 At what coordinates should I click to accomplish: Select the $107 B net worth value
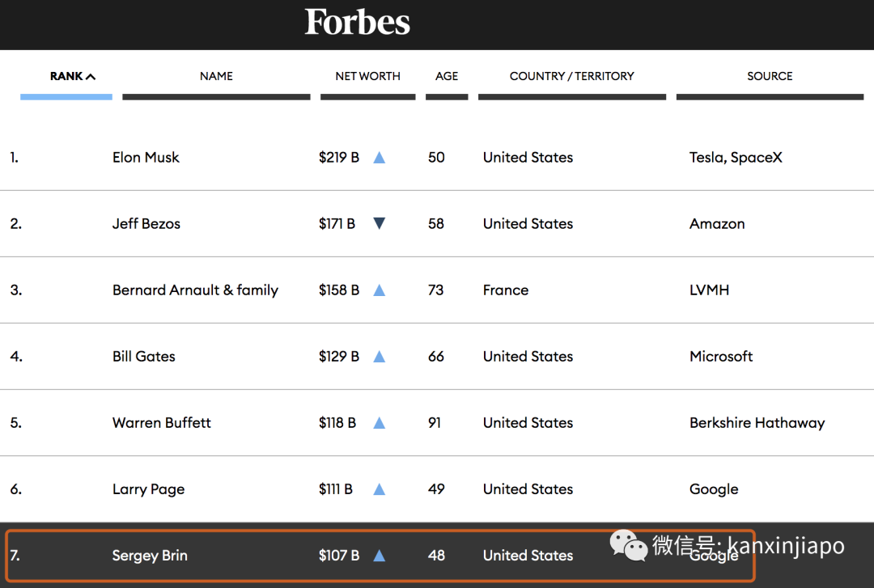coord(339,555)
